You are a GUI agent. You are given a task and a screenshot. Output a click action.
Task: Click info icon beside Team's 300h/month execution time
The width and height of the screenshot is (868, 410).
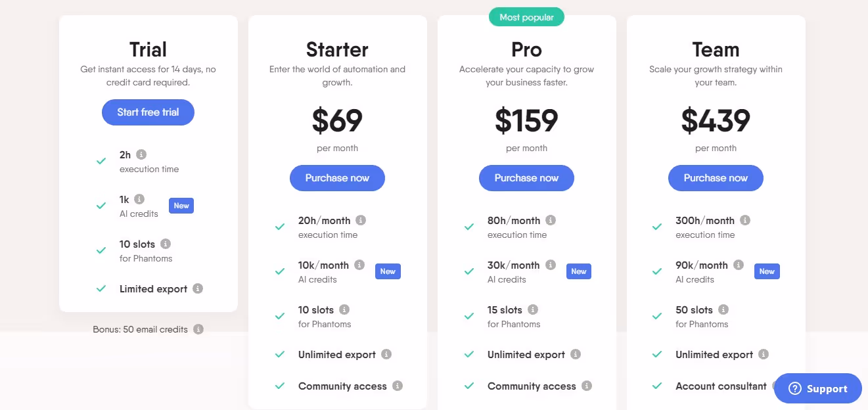pos(746,220)
